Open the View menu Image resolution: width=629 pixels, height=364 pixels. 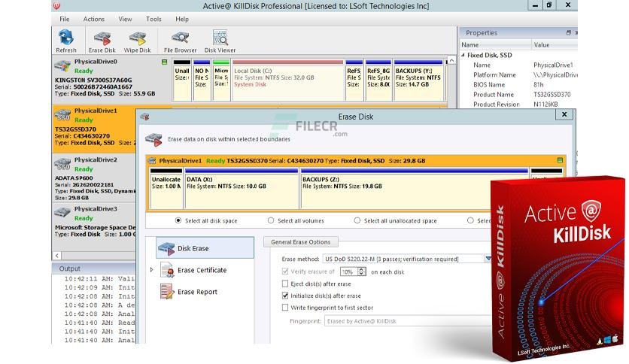coord(125,19)
